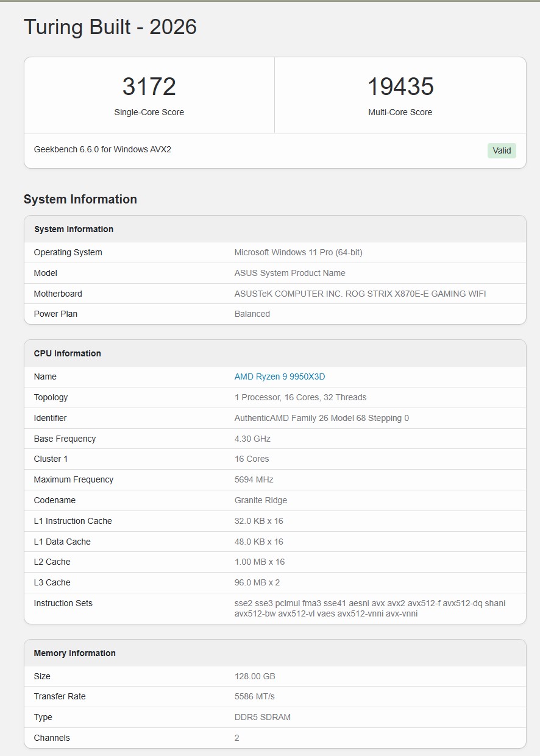Click the ROG STRIX X870E-E motherboard value
Viewport: 540px width, 756px height.
pyautogui.click(x=360, y=294)
